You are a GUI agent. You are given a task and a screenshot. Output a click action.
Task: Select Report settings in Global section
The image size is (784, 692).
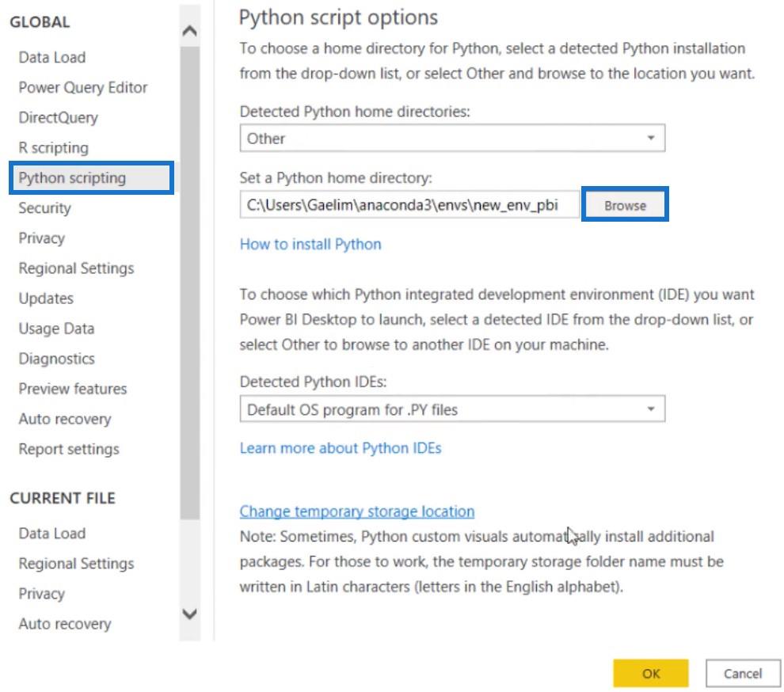[x=69, y=449]
